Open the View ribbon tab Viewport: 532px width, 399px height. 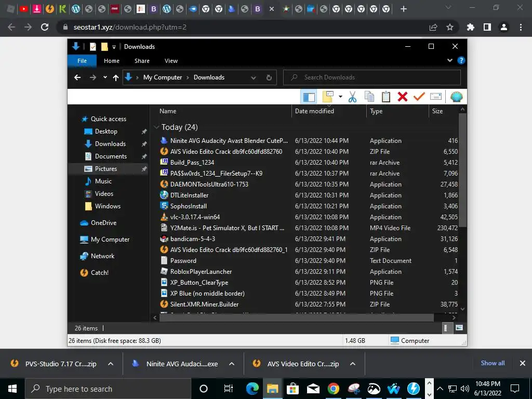[x=171, y=61]
